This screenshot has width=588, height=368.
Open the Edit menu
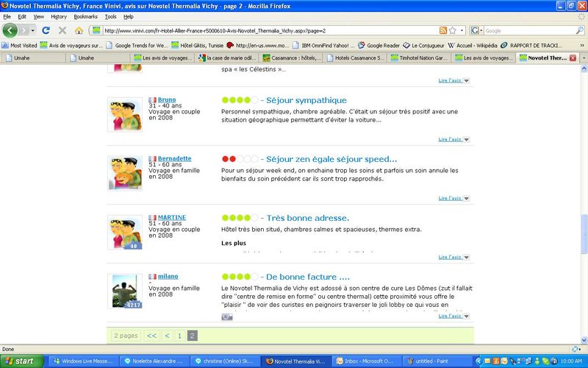(x=22, y=17)
